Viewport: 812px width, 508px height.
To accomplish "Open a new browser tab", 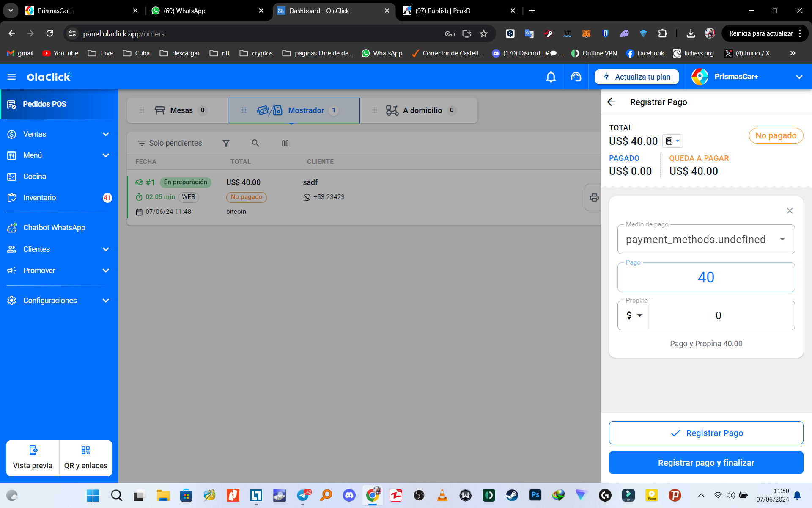I will tap(532, 11).
